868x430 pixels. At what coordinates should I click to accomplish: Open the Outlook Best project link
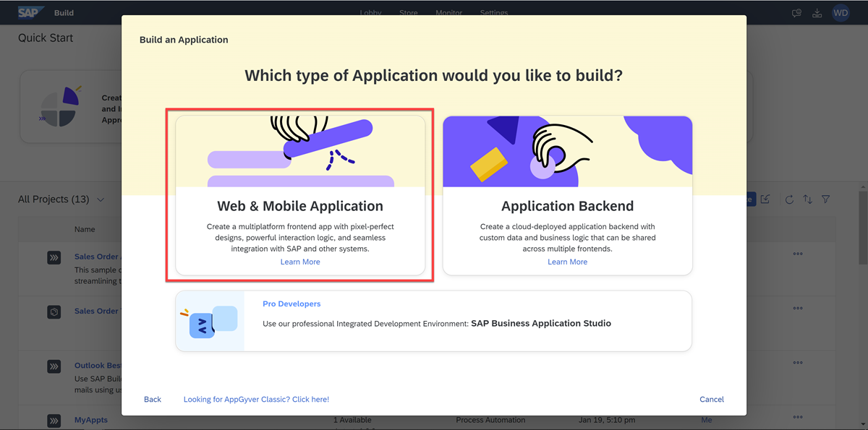(98, 366)
